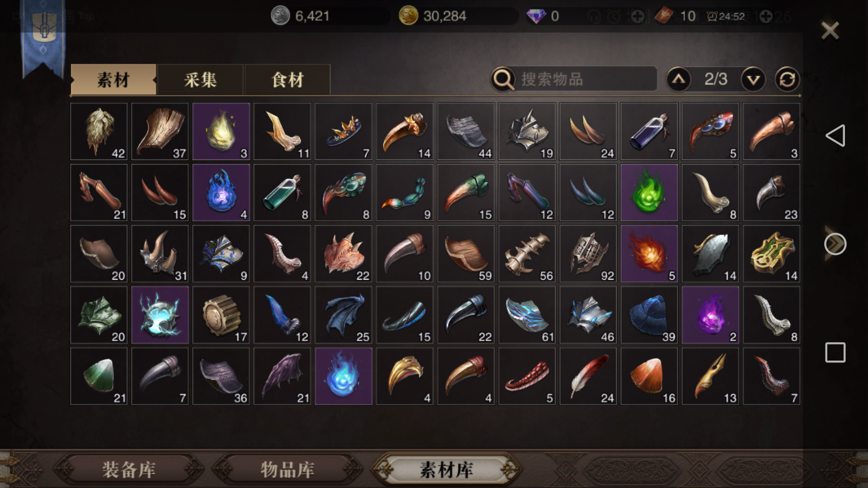Switch to the 采集 tab

point(200,80)
